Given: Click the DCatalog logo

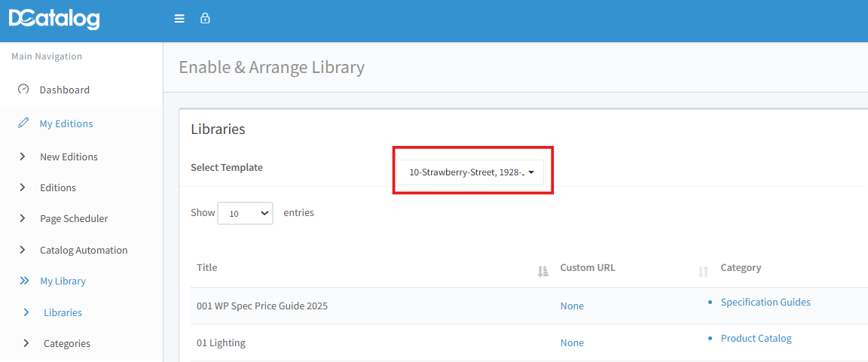Looking at the screenshot, I should (54, 20).
